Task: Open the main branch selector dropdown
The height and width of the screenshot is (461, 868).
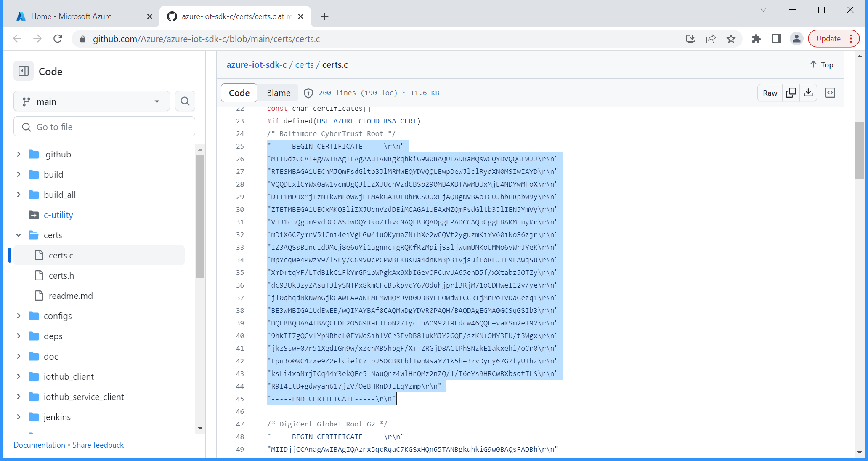Action: (91, 101)
